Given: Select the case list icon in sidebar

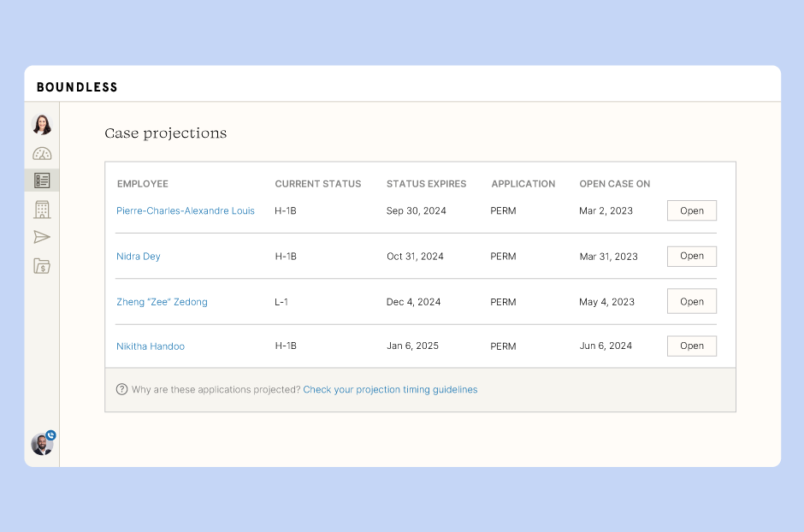Looking at the screenshot, I should pos(42,180).
